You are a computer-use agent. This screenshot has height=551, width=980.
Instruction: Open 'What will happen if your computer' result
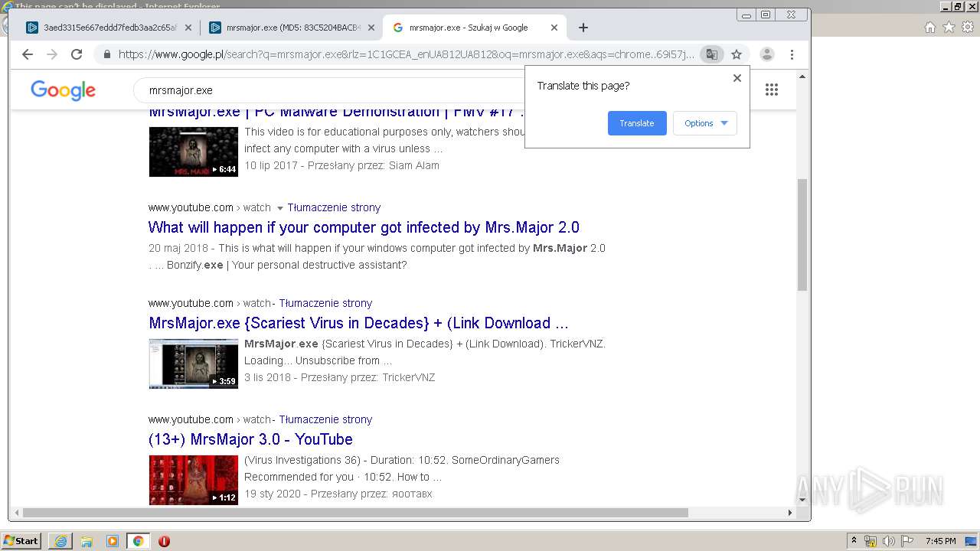(364, 227)
